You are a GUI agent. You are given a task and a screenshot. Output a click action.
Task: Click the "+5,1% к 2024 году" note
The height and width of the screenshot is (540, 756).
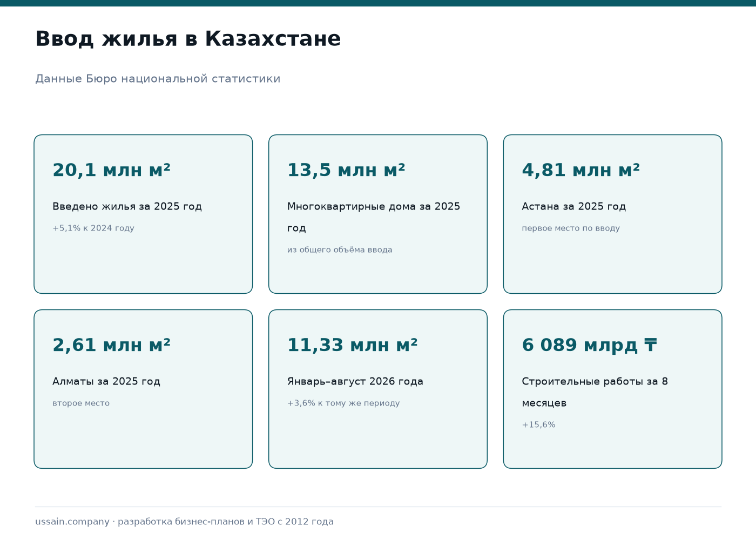click(93, 228)
